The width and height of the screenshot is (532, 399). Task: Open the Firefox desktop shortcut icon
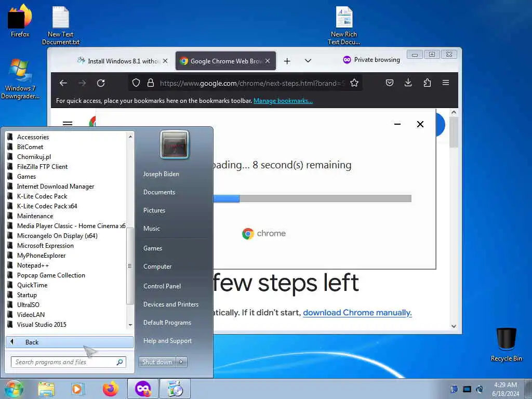(20, 21)
